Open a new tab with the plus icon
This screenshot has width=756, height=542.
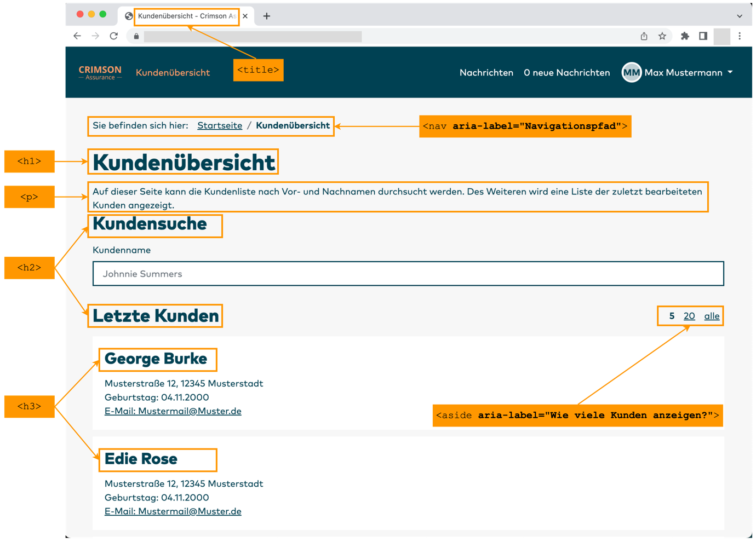[x=267, y=16]
